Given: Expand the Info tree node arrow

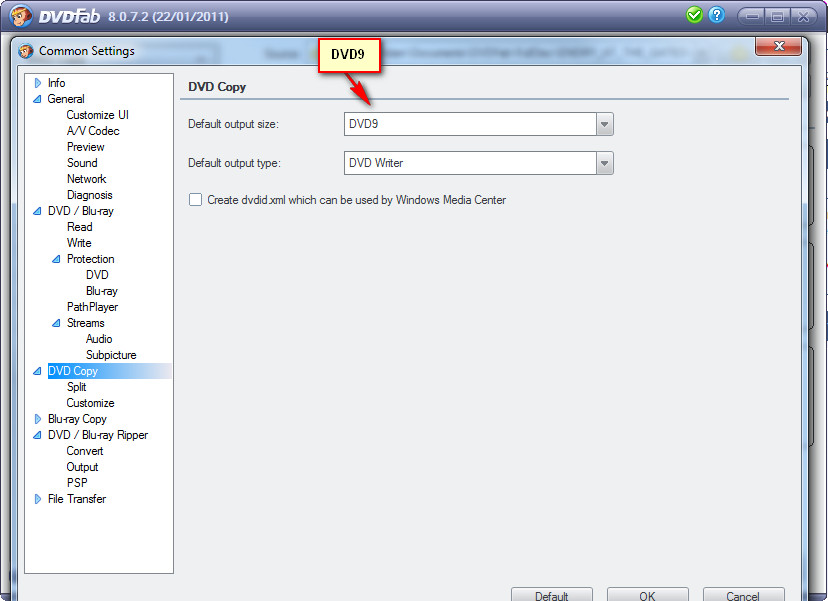Looking at the screenshot, I should [37, 83].
